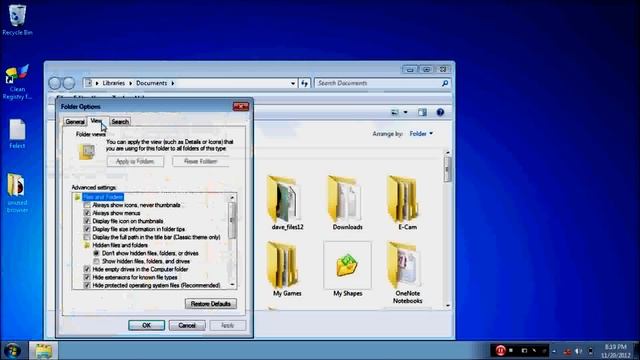Show hidden tray icons arrow
This screenshot has height=360, width=640.
(554, 351)
